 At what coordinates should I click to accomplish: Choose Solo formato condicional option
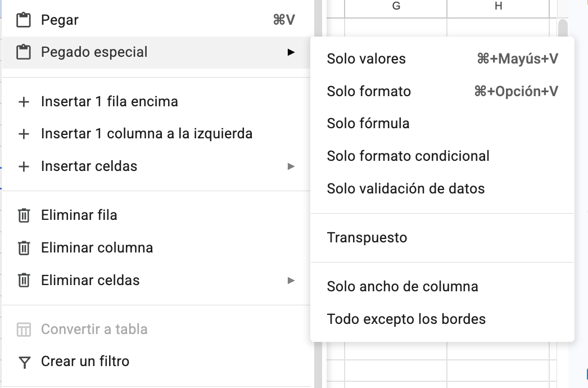(x=408, y=156)
